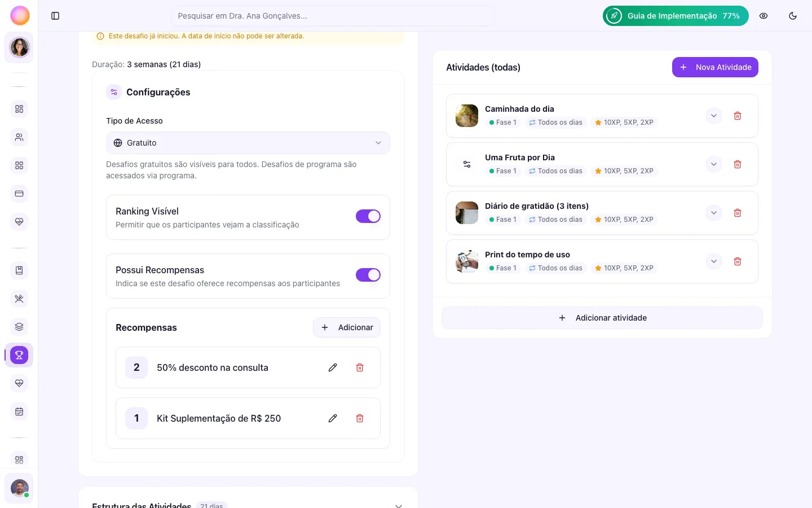The width and height of the screenshot is (812, 508).
Task: Open the calendar icon in the sidebar
Action: coord(19,411)
